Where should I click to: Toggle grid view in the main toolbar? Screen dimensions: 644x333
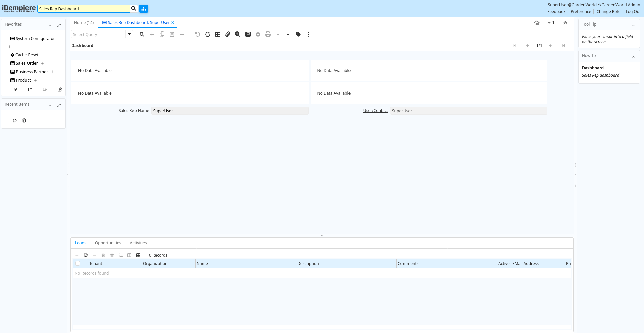[218, 34]
